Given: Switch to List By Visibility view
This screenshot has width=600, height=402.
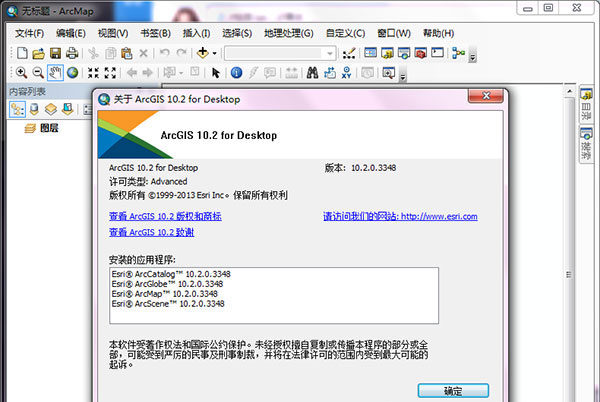Looking at the screenshot, I should pyautogui.click(x=51, y=108).
